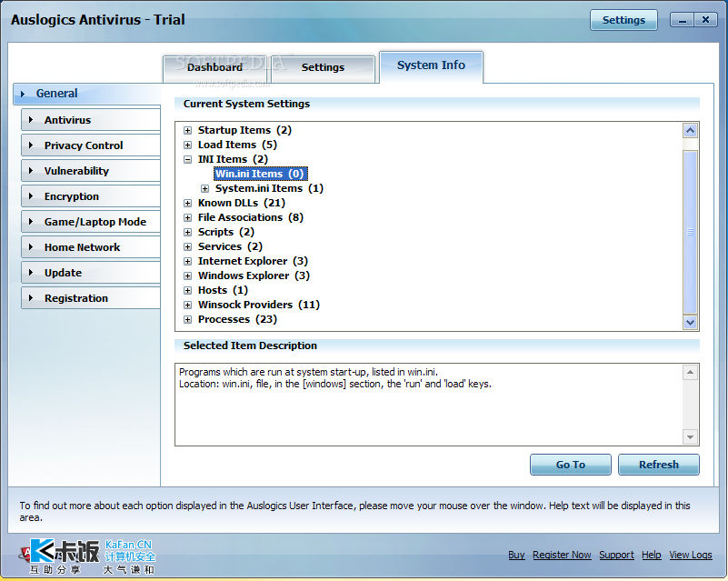Select the Hosts (1) label

pyautogui.click(x=223, y=290)
